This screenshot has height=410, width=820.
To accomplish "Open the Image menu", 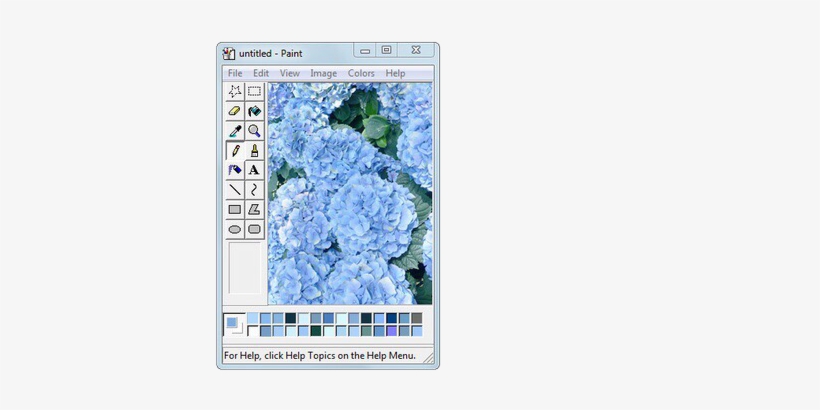I will pyautogui.click(x=323, y=73).
